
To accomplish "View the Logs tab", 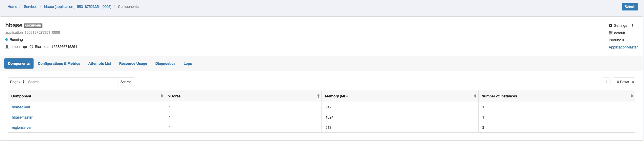I will pos(188,63).
